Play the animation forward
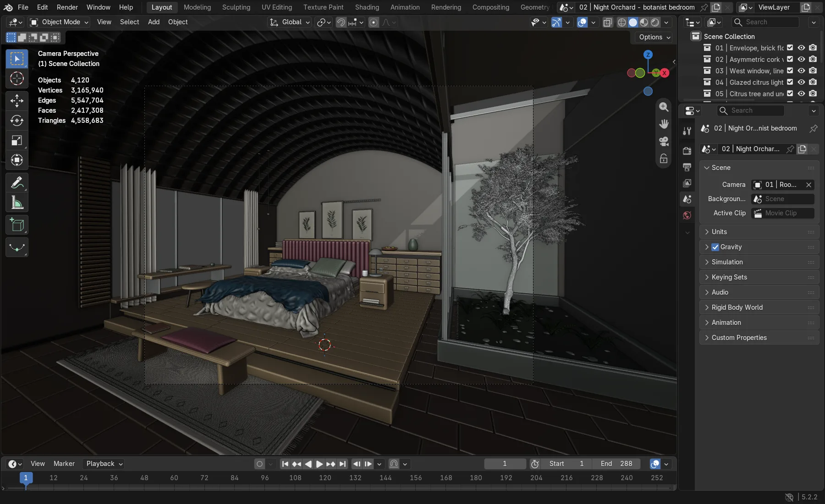Viewport: 825px width, 504px height. coord(319,464)
